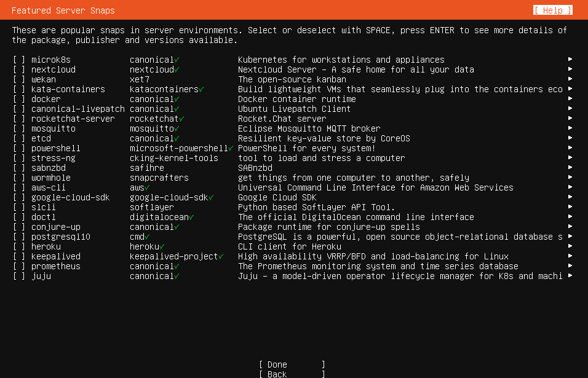The width and height of the screenshot is (588, 378).
Task: Show more details arrow for wekan
Action: (x=570, y=79)
